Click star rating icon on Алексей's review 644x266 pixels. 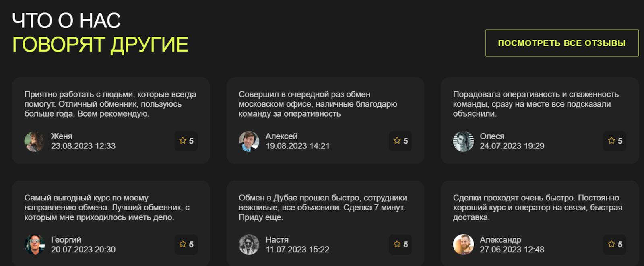pos(397,140)
